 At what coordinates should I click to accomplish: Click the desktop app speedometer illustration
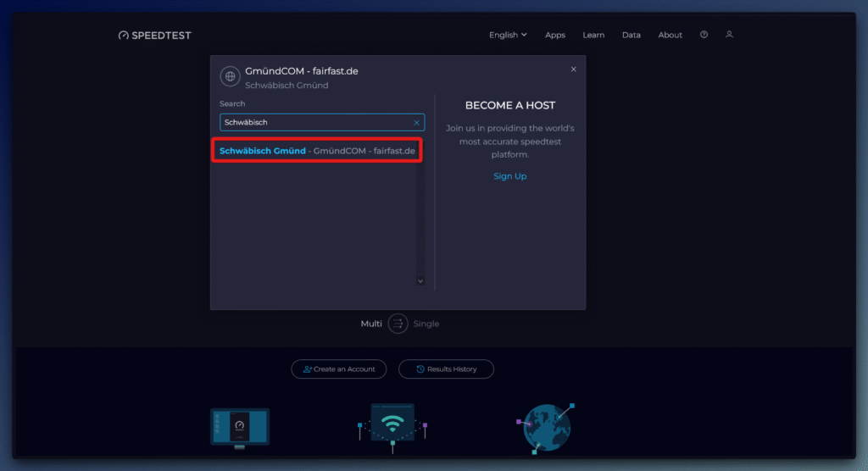(239, 428)
